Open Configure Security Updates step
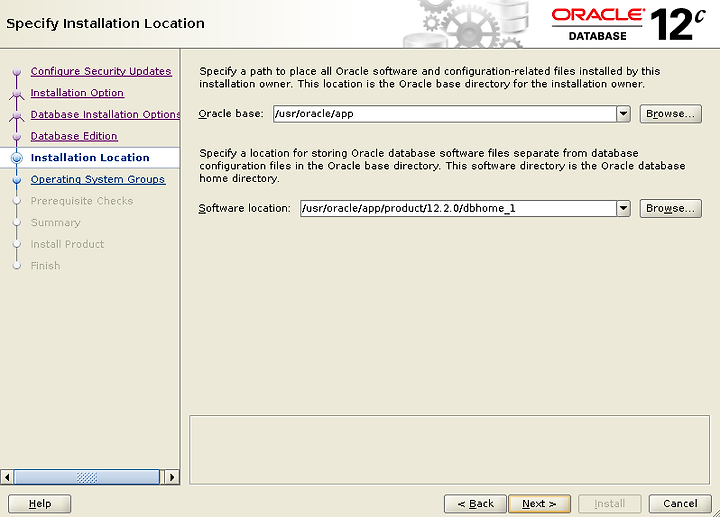 tap(101, 71)
